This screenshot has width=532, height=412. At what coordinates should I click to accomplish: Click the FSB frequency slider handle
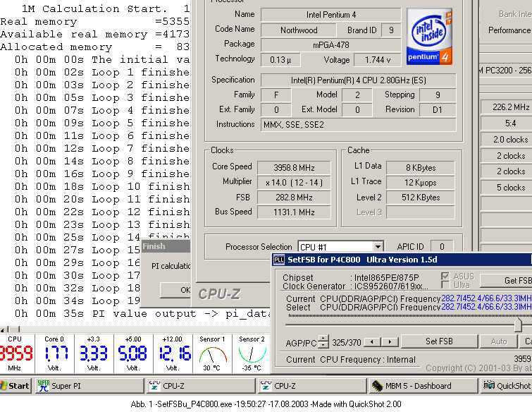click(518, 325)
